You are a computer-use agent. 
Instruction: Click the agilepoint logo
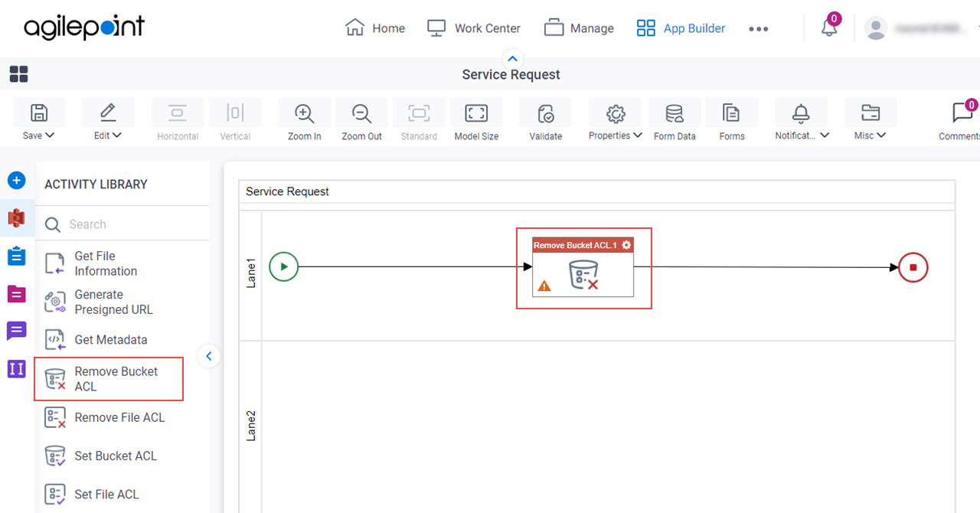(84, 28)
